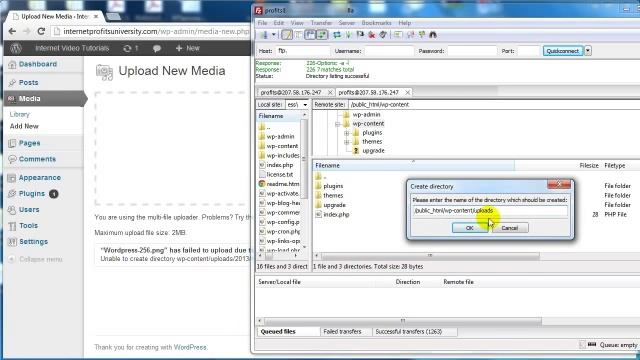Toggle processing of the transfer queue

pyautogui.click(x=349, y=35)
